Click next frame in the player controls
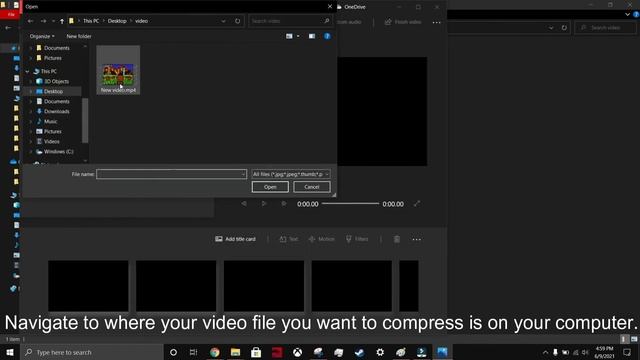 (284, 204)
